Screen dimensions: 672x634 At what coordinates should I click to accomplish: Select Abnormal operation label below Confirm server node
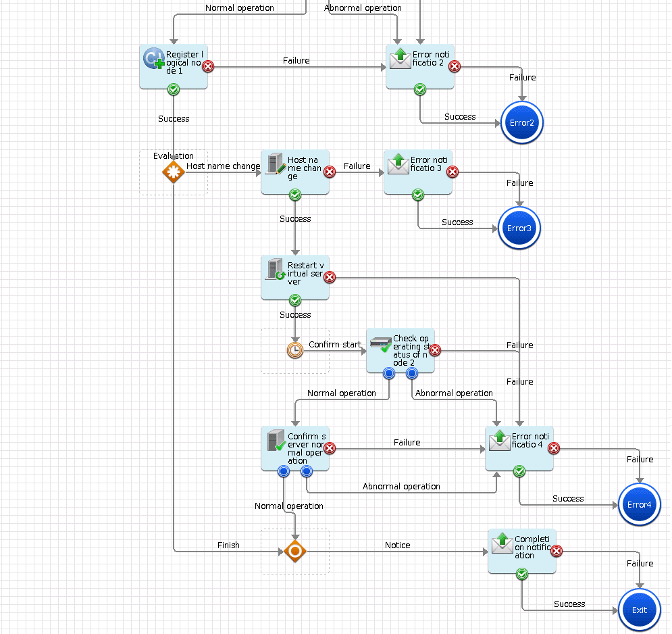[x=401, y=487]
